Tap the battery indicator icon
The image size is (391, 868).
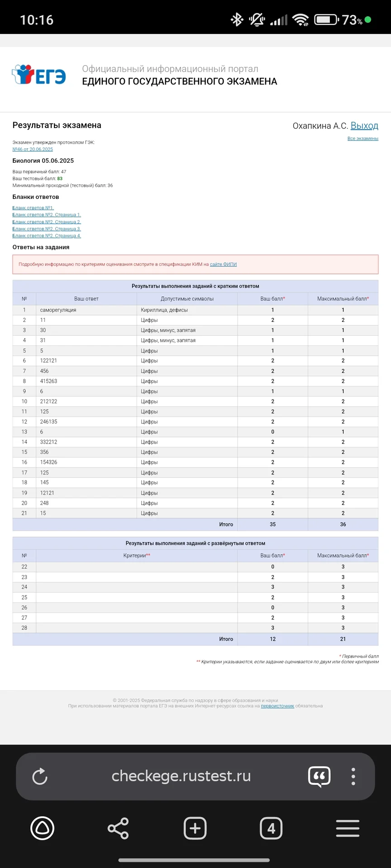pos(327,19)
